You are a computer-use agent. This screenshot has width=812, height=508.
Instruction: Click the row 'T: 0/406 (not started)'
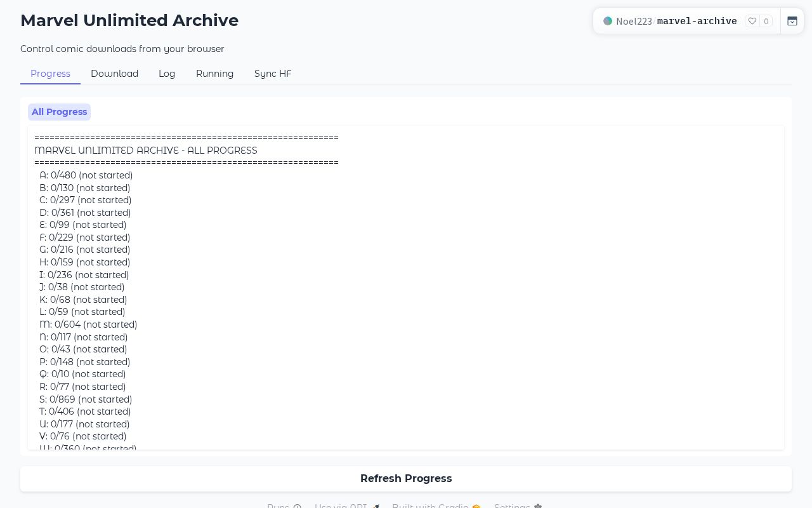click(85, 411)
